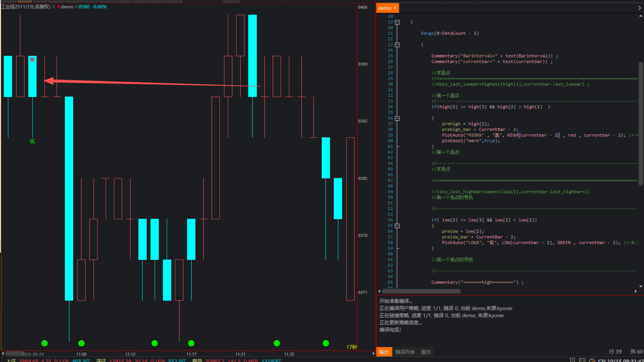The image size is (644, 362).
Task: Close the demo editor tab
Action: pos(395,8)
